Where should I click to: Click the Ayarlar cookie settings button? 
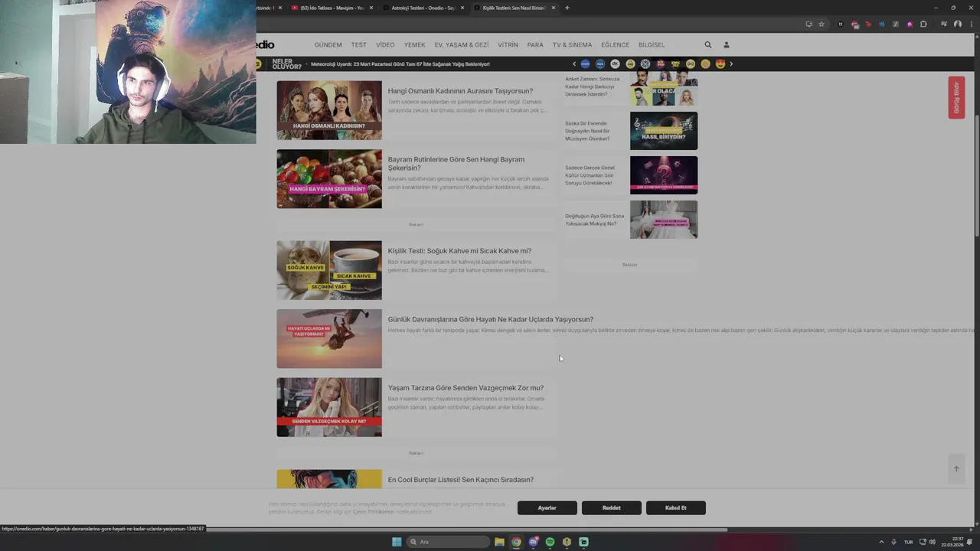547,508
